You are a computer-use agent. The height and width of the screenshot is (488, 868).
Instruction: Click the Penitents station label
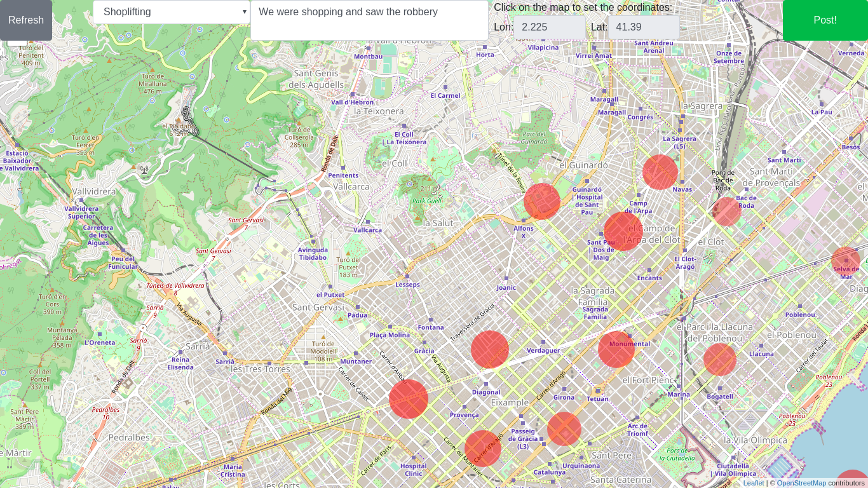point(343,175)
